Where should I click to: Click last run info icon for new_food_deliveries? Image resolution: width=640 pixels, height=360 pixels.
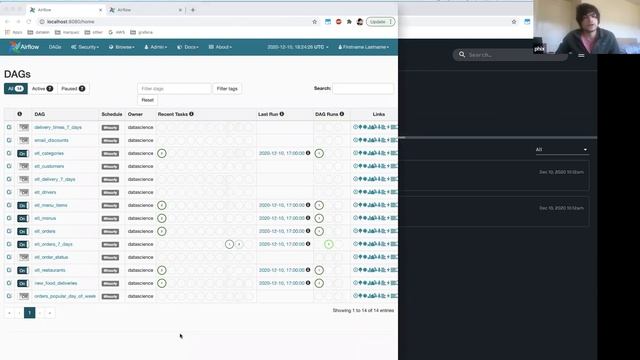308,283
